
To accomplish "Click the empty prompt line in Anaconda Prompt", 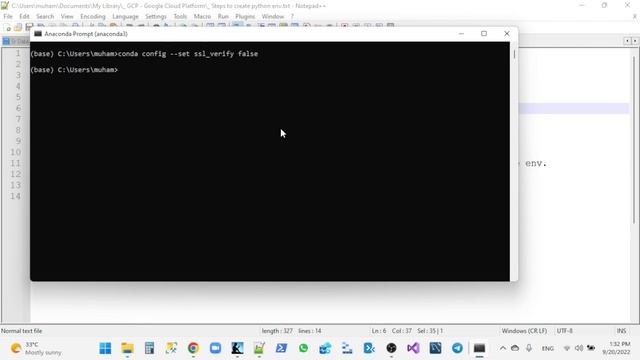I will tap(74, 70).
